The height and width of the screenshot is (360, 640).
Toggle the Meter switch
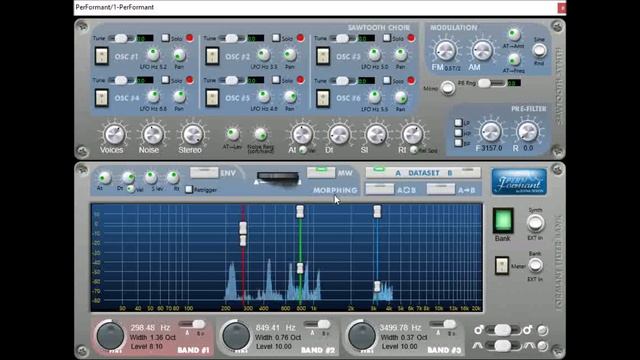click(502, 266)
